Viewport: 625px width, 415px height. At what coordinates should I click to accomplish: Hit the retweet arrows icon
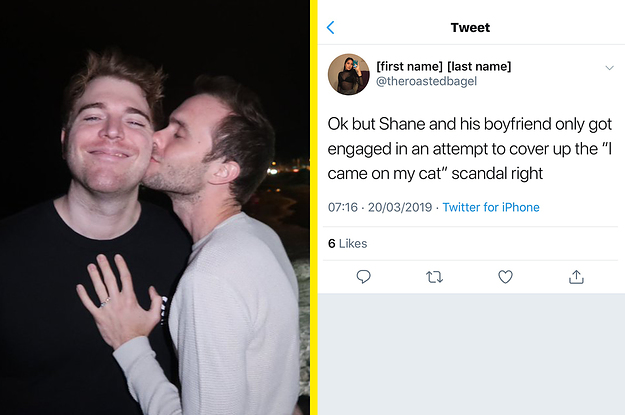coord(434,277)
